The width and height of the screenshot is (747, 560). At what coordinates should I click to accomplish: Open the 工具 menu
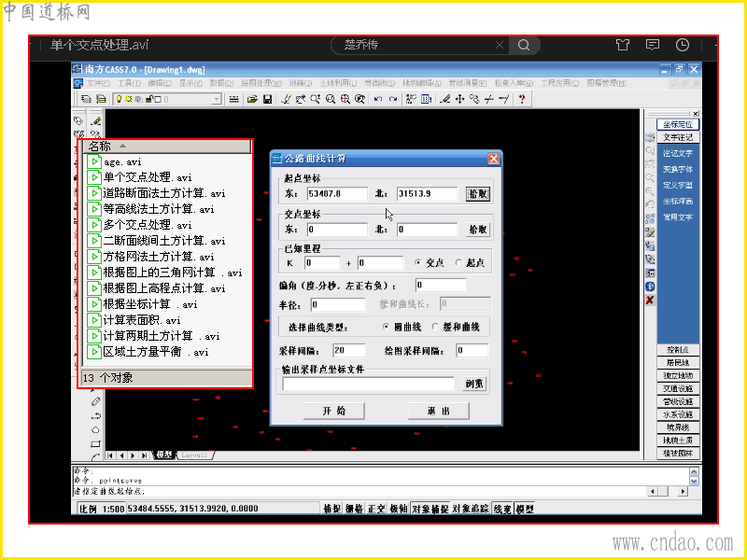coord(129,83)
